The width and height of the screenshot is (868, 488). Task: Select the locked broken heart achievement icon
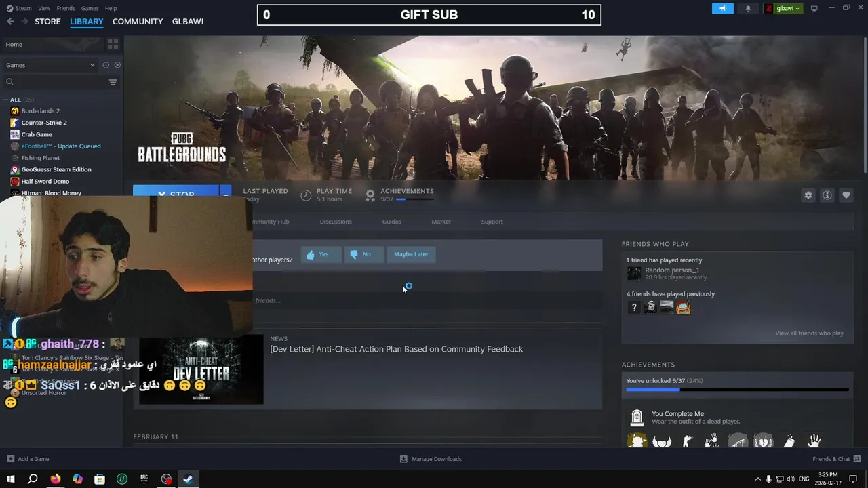coord(763,441)
